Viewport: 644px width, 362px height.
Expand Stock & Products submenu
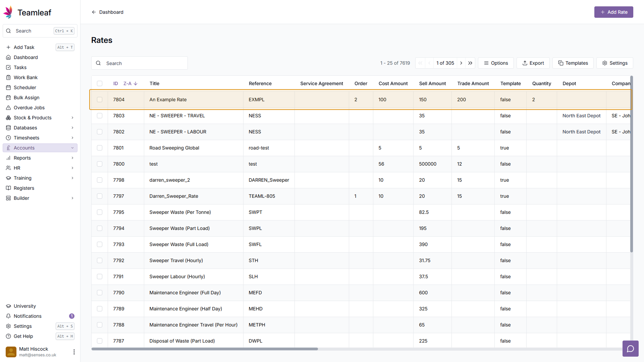pos(72,118)
